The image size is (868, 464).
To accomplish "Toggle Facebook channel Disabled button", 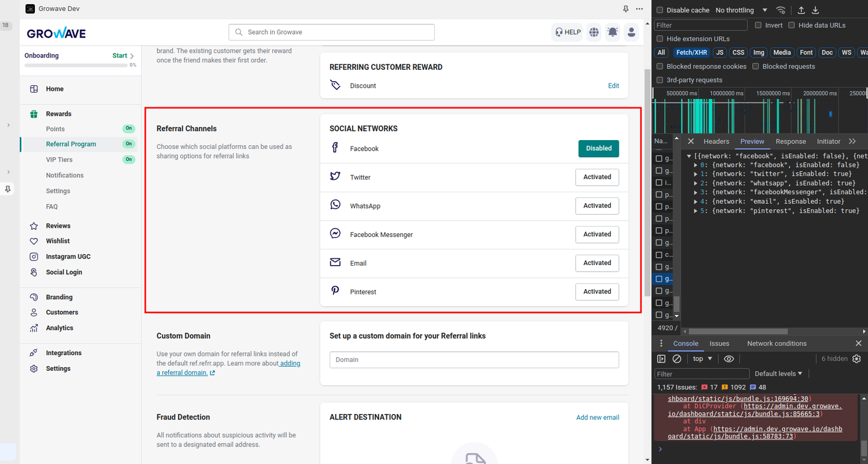I will pyautogui.click(x=599, y=148).
